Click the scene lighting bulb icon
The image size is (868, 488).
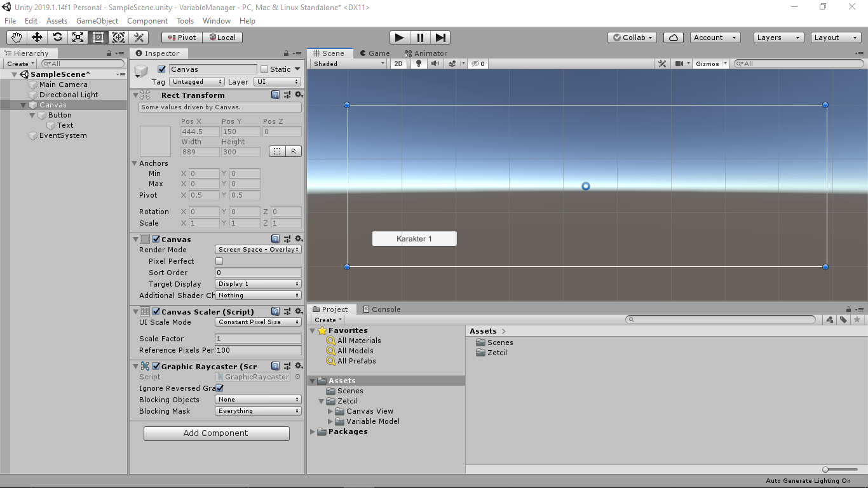417,64
